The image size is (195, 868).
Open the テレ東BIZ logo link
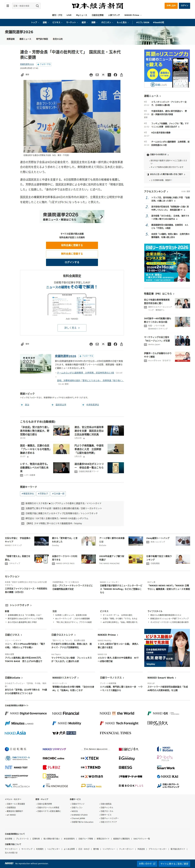pos(51,767)
